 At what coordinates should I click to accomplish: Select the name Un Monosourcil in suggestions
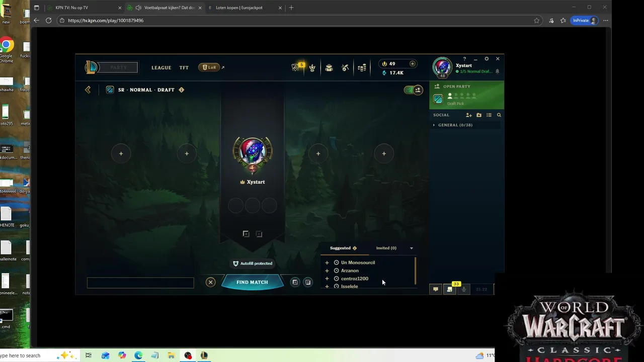pyautogui.click(x=358, y=262)
